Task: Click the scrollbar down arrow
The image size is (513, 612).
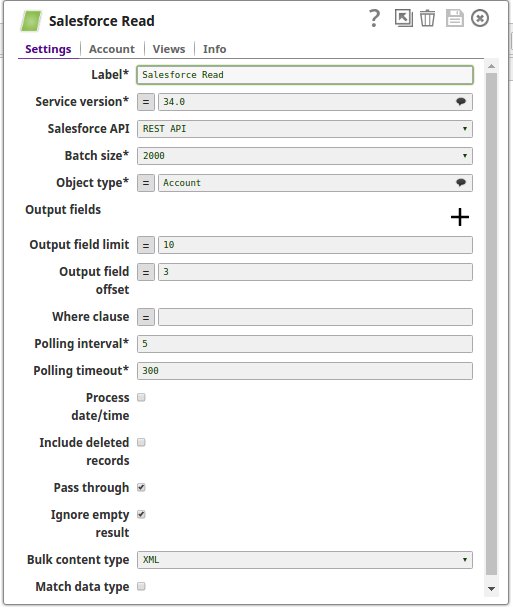Action: coord(492,589)
